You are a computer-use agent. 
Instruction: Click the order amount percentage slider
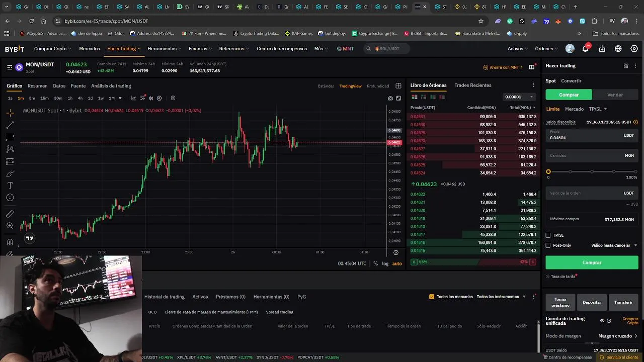[x=592, y=172]
